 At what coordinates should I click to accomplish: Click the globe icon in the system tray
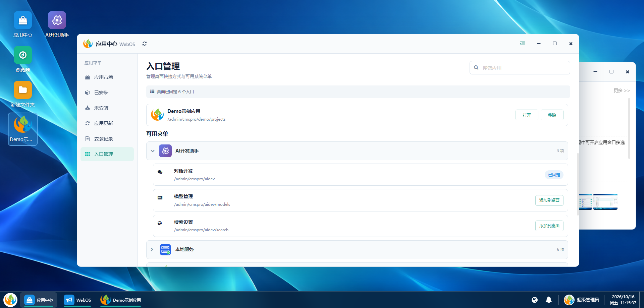point(535,300)
